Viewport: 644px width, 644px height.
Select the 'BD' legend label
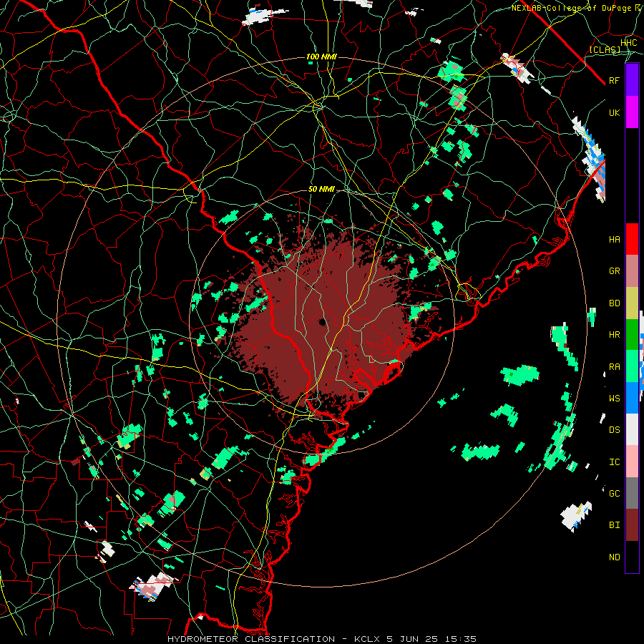click(615, 303)
